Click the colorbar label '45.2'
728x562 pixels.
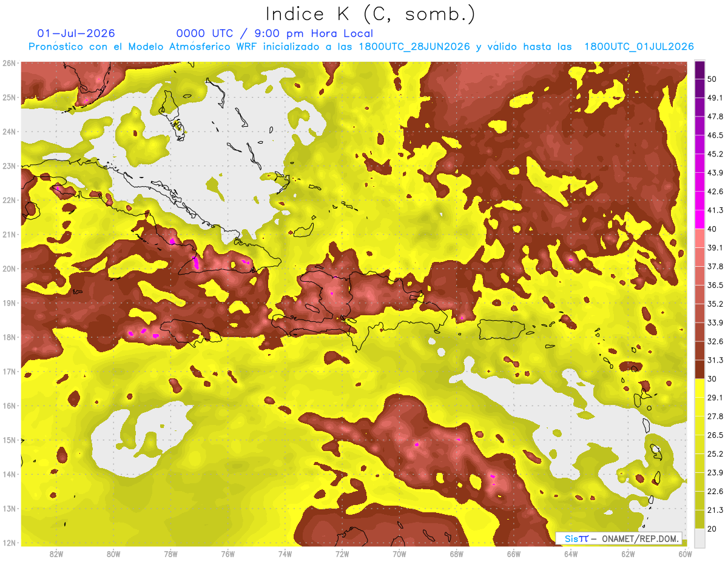(x=715, y=154)
